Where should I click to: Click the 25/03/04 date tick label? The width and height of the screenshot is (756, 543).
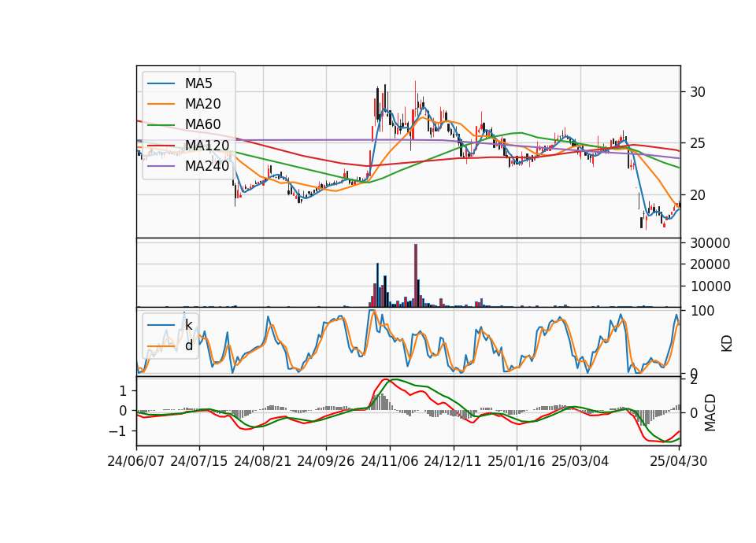(x=580, y=461)
